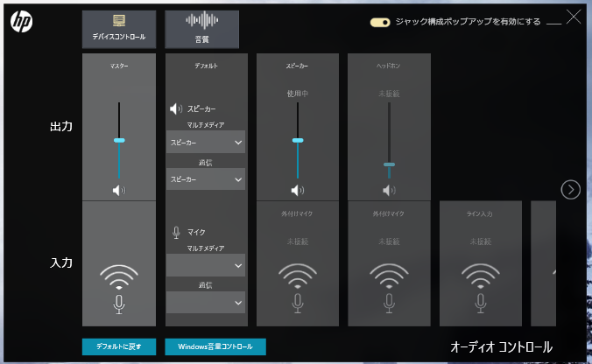Click the HP logo icon
Viewport: 592px width, 364px height.
[x=22, y=23]
